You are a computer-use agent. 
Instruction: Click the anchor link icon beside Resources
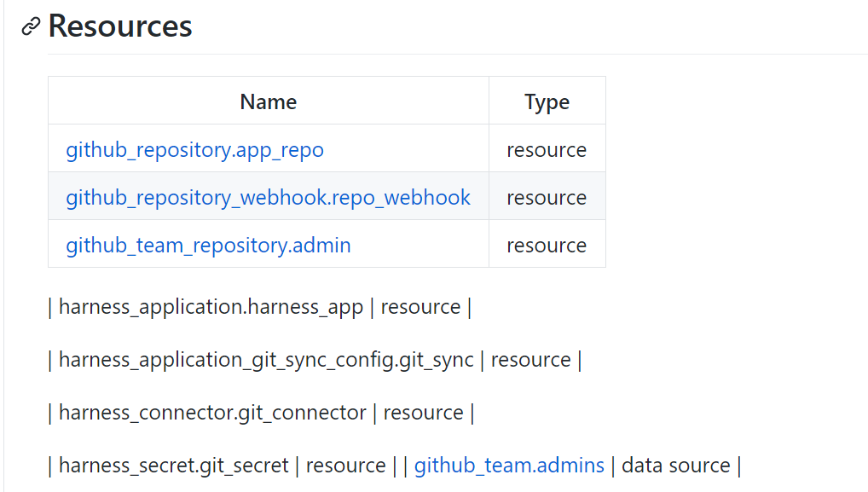coord(31,26)
